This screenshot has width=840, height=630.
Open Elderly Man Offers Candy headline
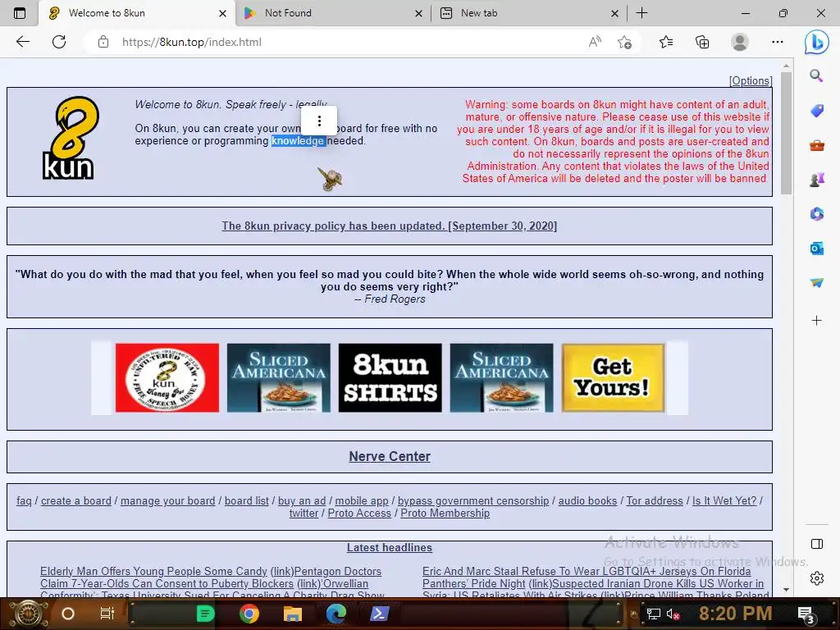coord(153,572)
